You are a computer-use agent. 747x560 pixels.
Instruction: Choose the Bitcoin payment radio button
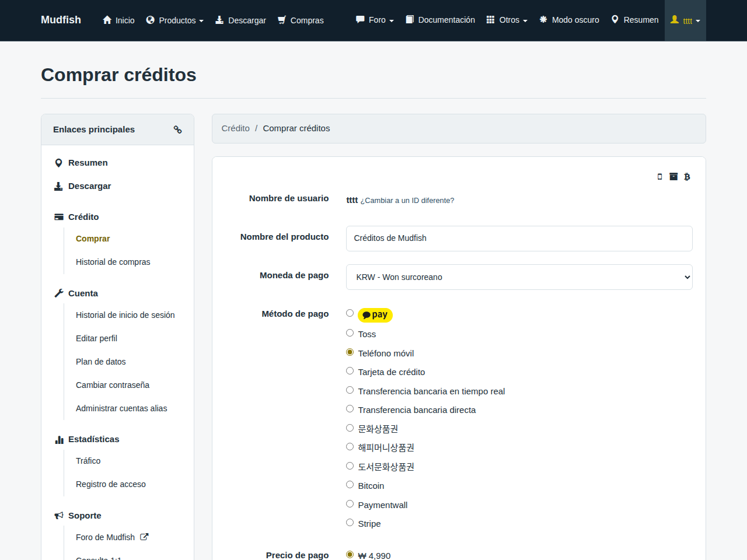pyautogui.click(x=350, y=485)
